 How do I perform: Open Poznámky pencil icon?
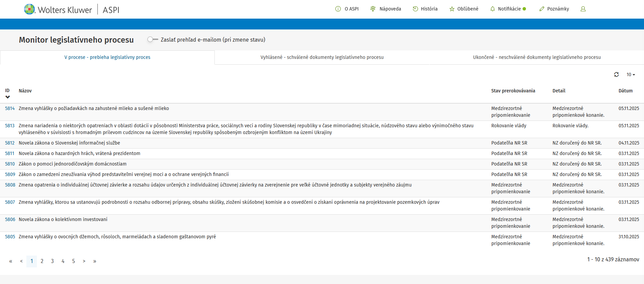(x=542, y=9)
